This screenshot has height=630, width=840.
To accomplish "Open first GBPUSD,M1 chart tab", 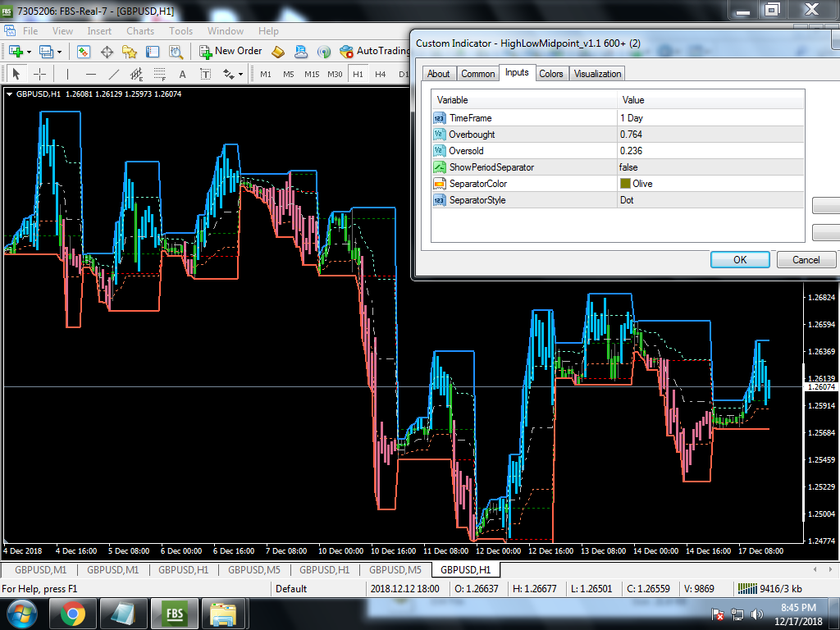I will tap(41, 569).
